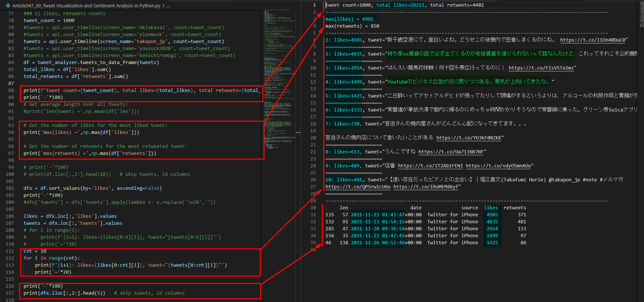Open link https://t.co/YU3kF00ZKK in output

point(469,138)
